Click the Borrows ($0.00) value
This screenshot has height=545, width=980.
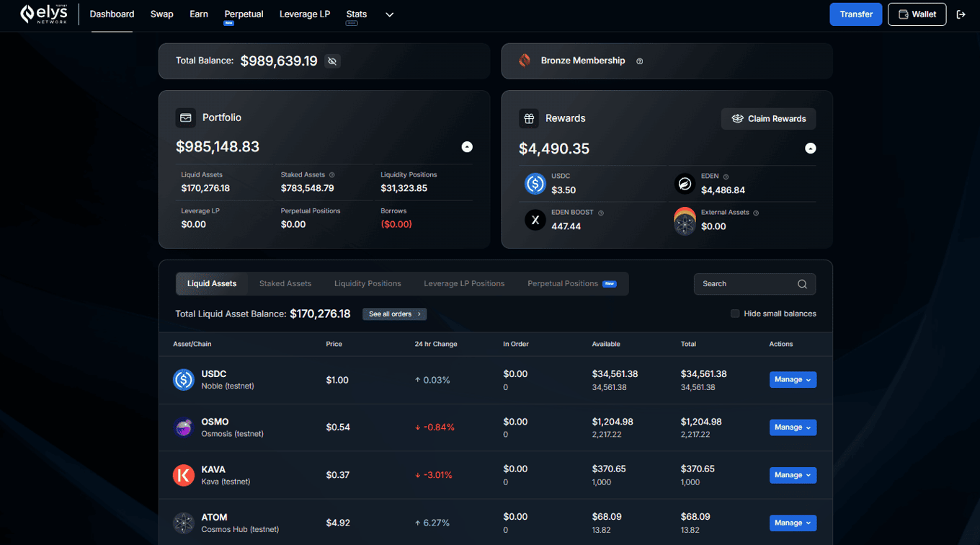coord(396,224)
